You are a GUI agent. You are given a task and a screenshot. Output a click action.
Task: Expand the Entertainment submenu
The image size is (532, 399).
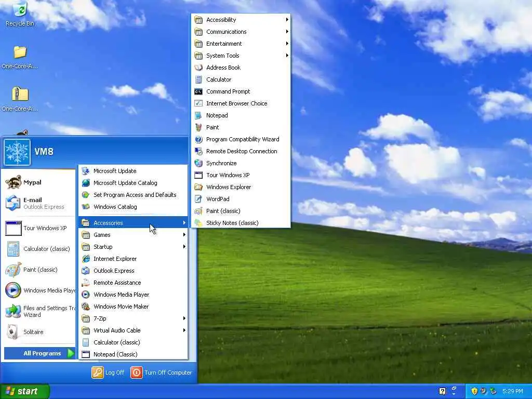point(241,44)
